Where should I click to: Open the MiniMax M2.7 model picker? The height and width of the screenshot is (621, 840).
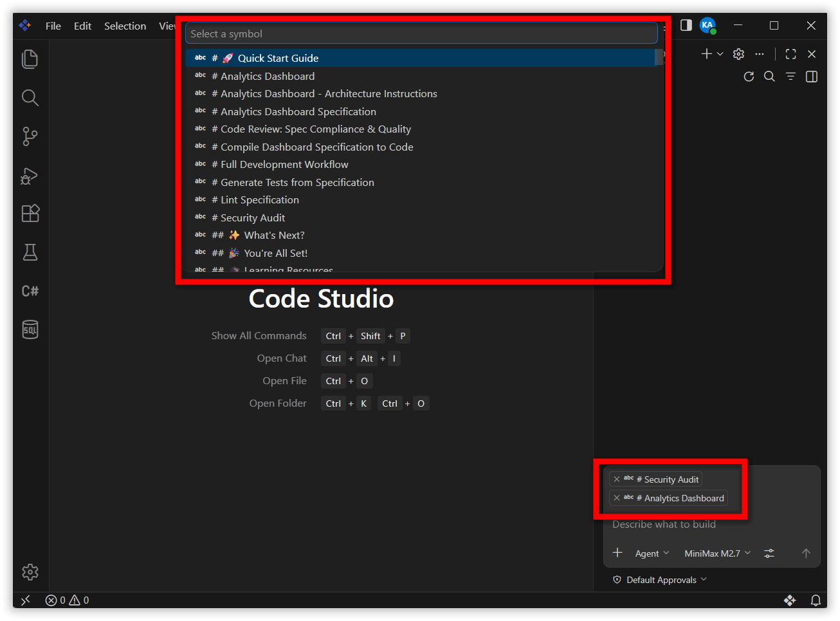pos(717,553)
